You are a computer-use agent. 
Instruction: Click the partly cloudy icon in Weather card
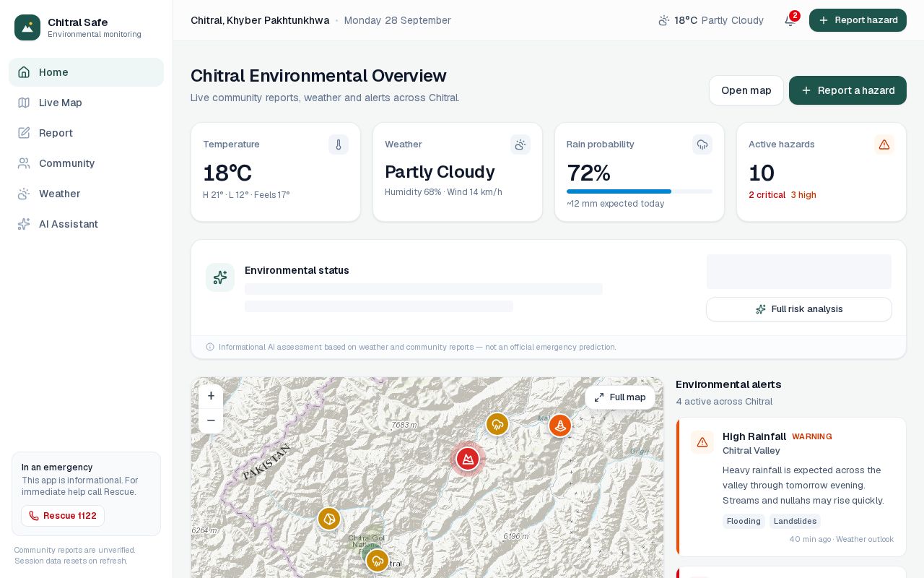click(x=520, y=144)
